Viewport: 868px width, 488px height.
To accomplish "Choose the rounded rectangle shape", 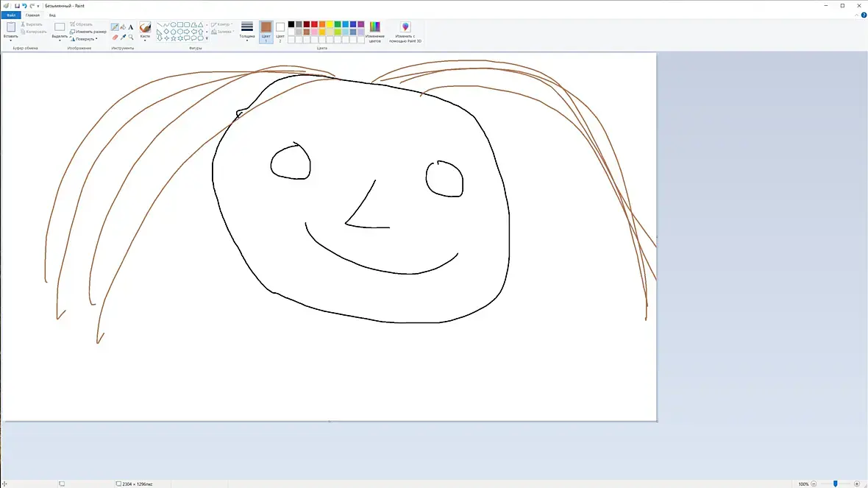I will click(187, 25).
